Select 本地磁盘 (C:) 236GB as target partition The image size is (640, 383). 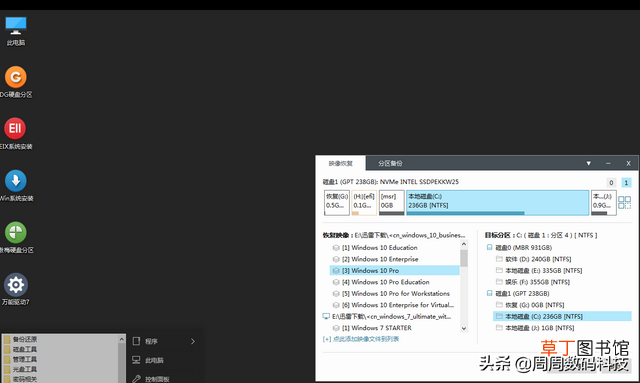pyautogui.click(x=562, y=316)
